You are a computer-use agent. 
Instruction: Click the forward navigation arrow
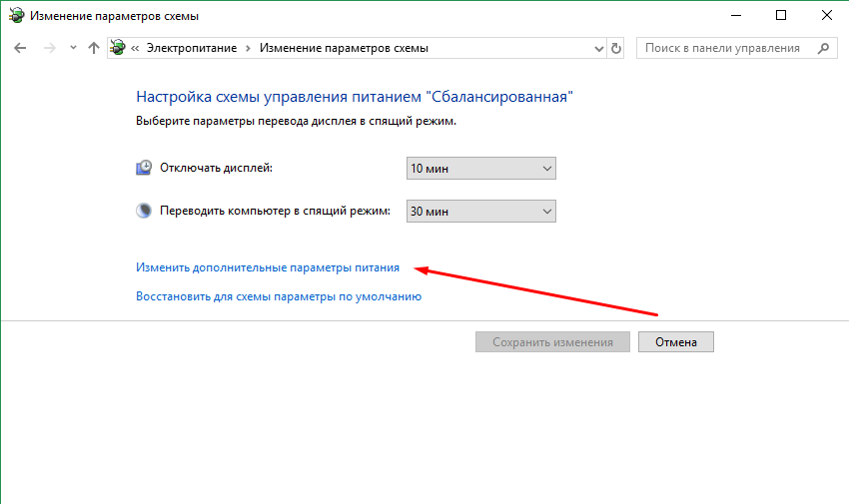point(49,48)
